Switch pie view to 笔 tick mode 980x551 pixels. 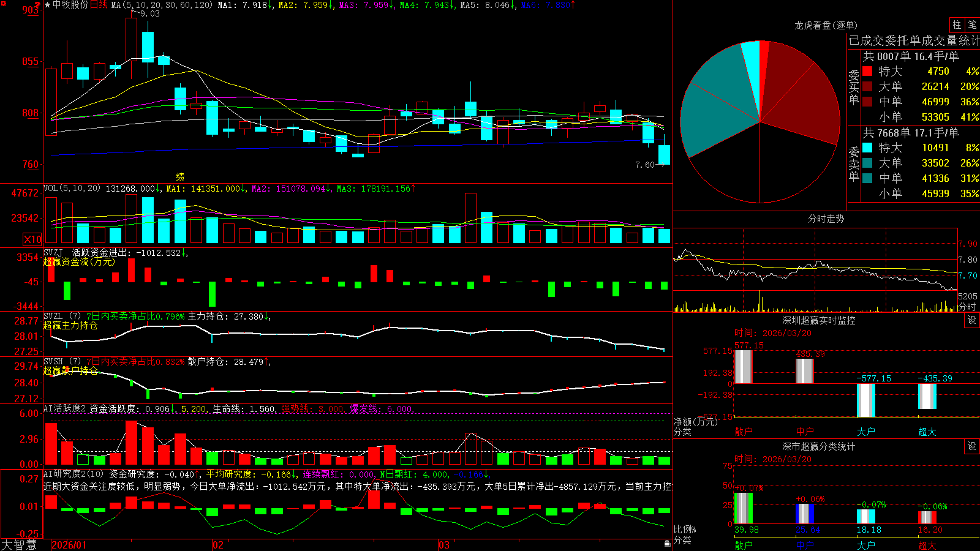(x=972, y=25)
